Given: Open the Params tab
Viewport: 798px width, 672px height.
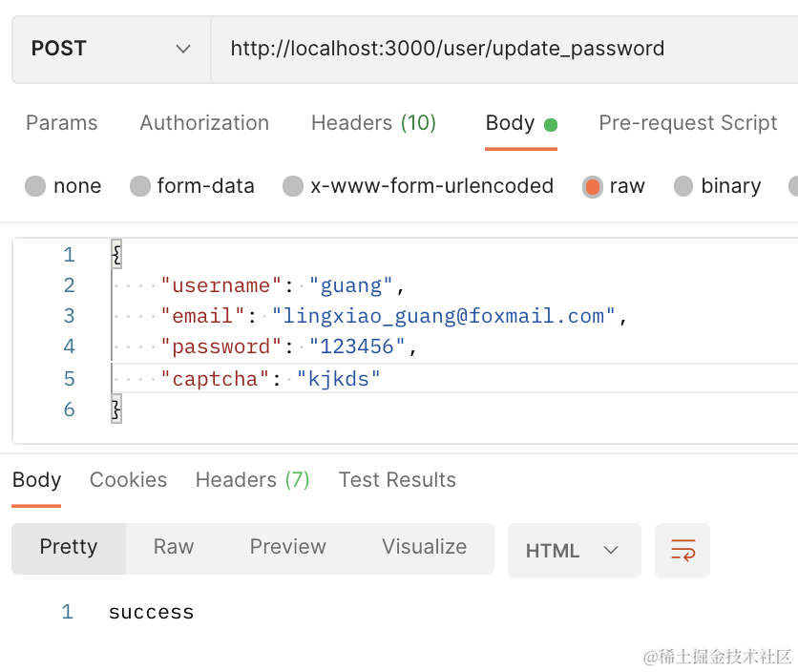Looking at the screenshot, I should point(62,123).
